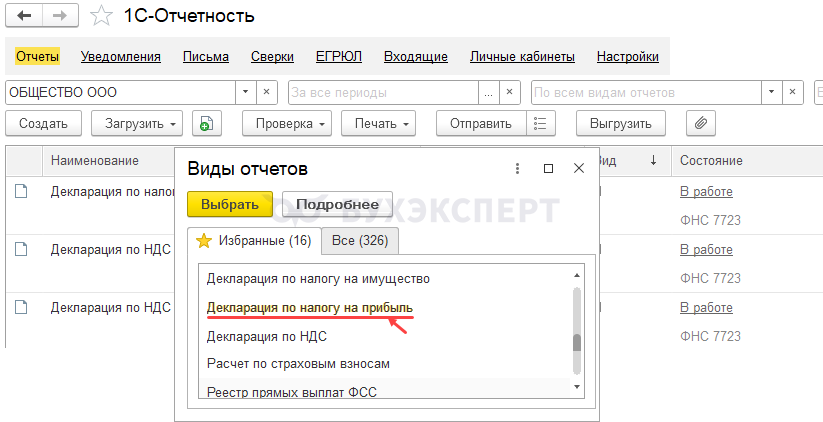Click the document icon of the first row

click(x=20, y=192)
